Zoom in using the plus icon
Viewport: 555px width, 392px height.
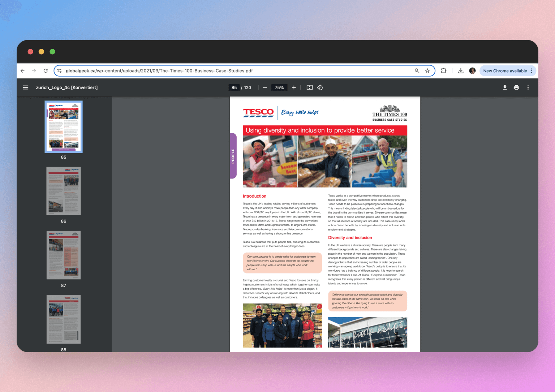(x=294, y=87)
